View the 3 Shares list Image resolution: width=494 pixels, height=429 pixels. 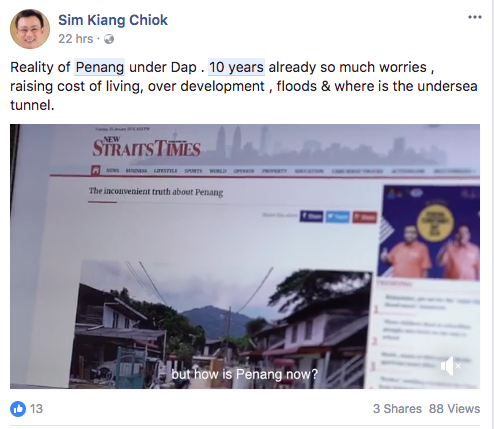(397, 409)
